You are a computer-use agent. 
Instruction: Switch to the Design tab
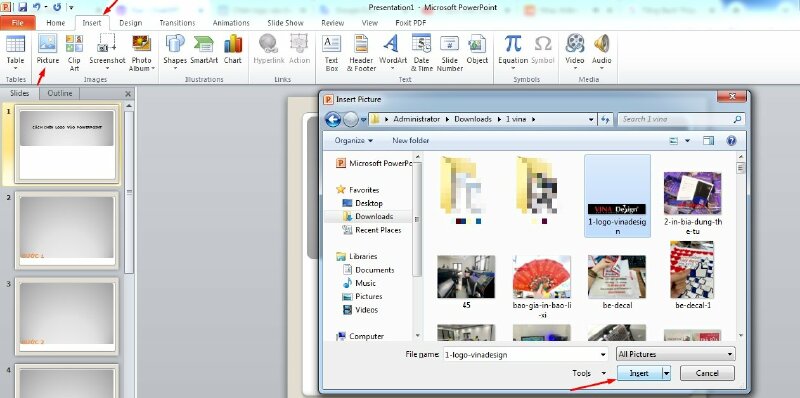[131, 22]
